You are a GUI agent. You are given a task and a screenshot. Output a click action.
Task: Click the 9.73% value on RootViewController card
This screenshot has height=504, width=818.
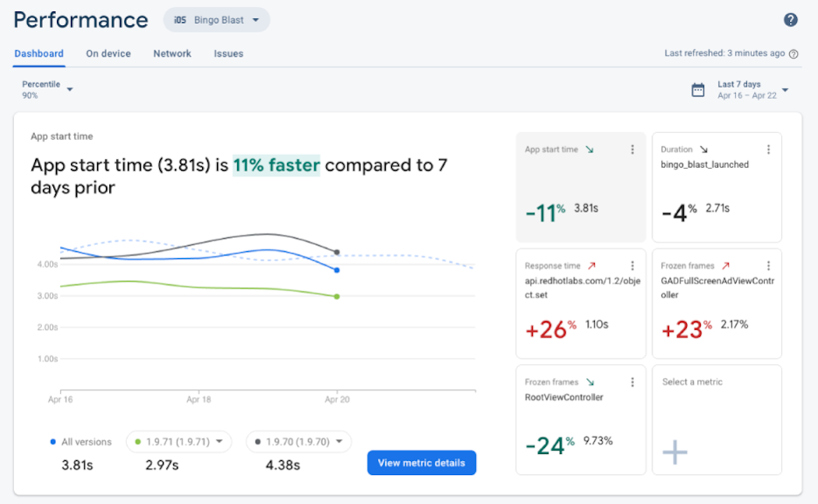point(598,441)
